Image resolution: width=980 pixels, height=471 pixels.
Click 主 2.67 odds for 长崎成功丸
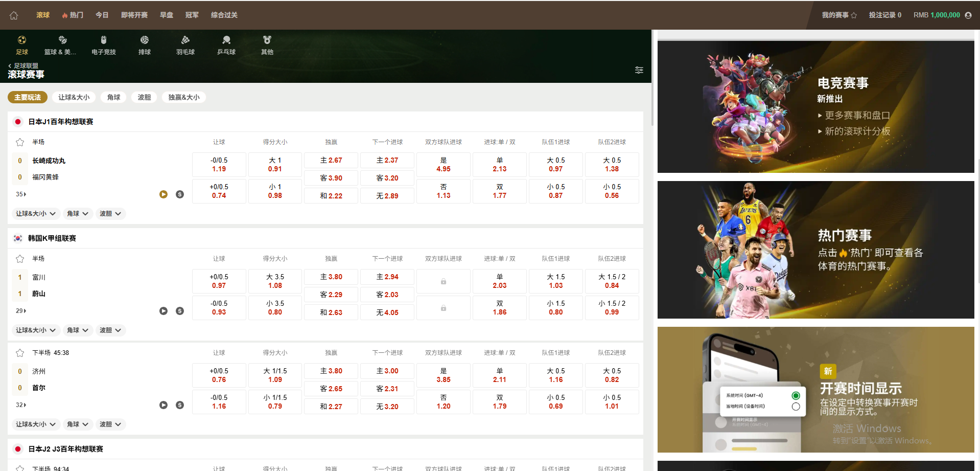coord(331,161)
